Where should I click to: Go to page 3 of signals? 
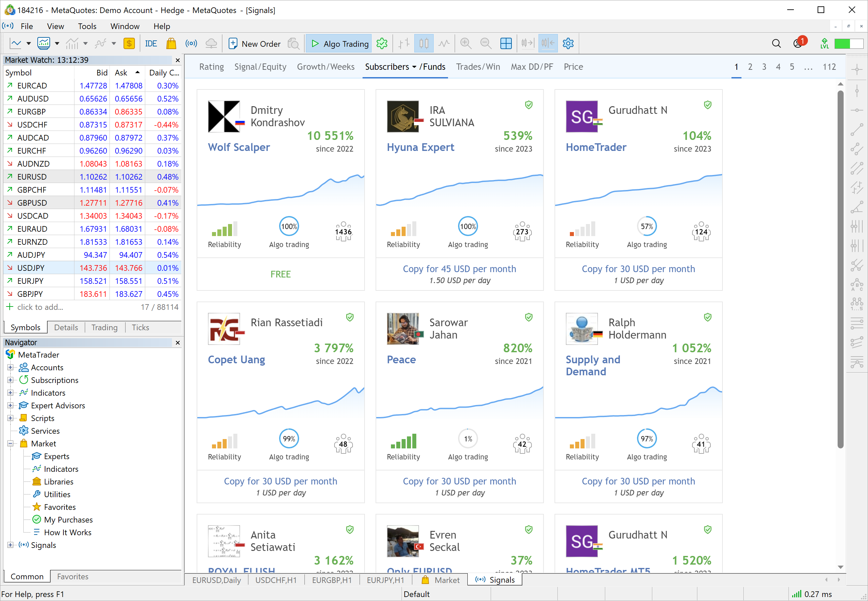764,67
